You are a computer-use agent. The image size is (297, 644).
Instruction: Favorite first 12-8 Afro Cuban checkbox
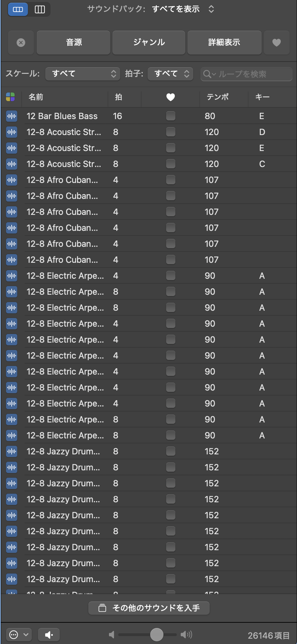point(171,180)
